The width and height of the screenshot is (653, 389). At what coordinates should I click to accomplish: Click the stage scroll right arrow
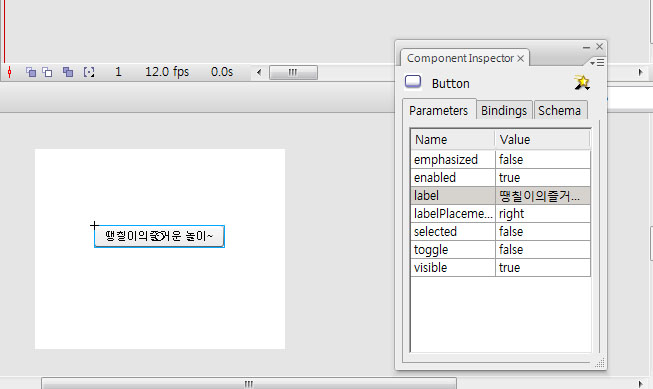pos(641,384)
